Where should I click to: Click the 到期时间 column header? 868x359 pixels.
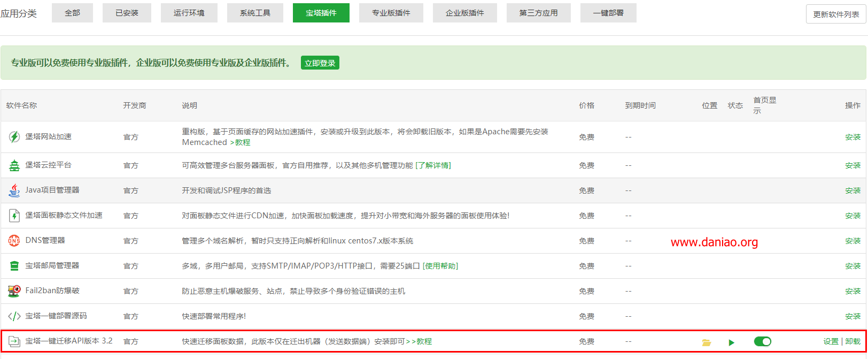pyautogui.click(x=640, y=105)
